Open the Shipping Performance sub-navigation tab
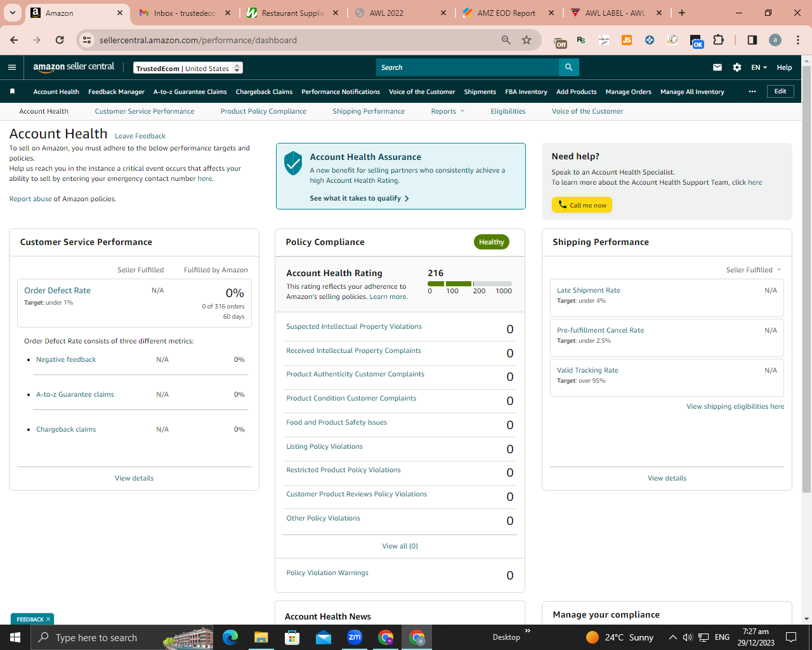 (x=369, y=111)
